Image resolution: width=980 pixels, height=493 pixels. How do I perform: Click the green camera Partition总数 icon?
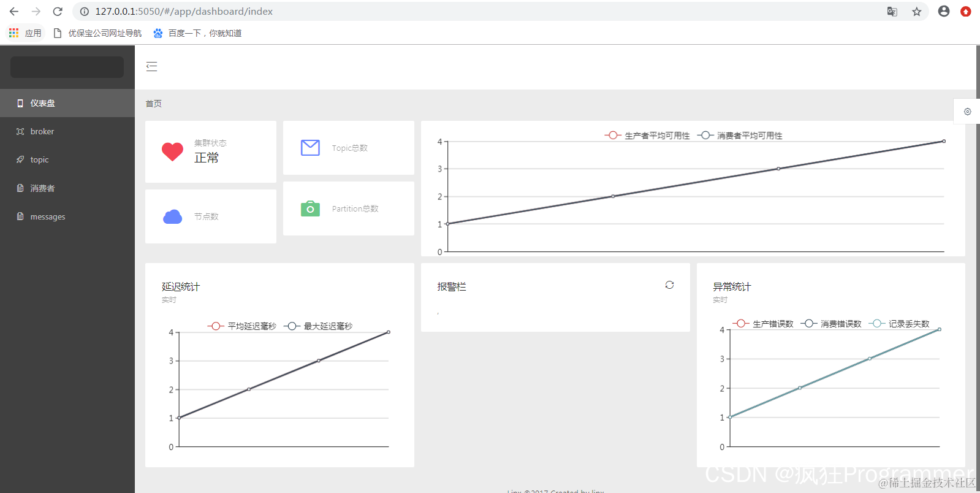tap(310, 208)
